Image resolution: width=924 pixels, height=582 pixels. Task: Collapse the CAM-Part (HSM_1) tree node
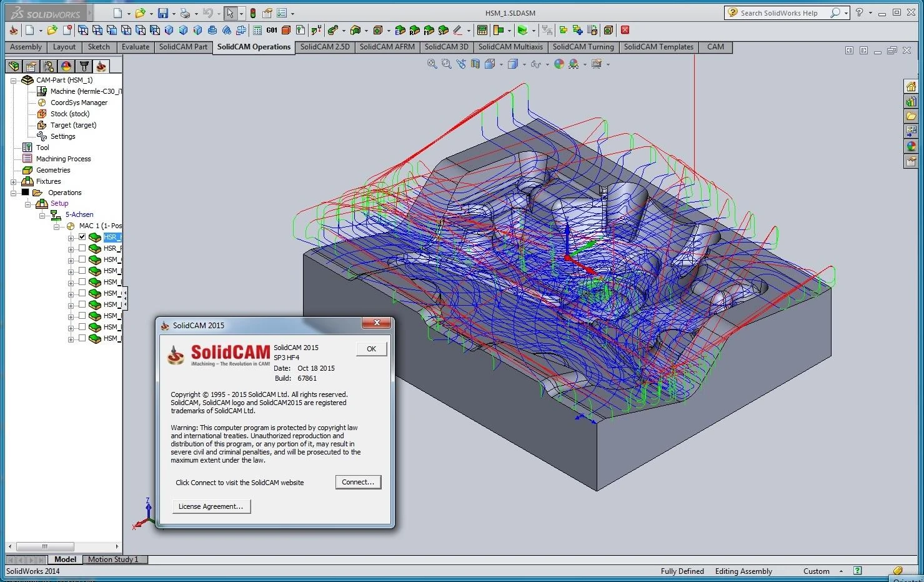13,80
